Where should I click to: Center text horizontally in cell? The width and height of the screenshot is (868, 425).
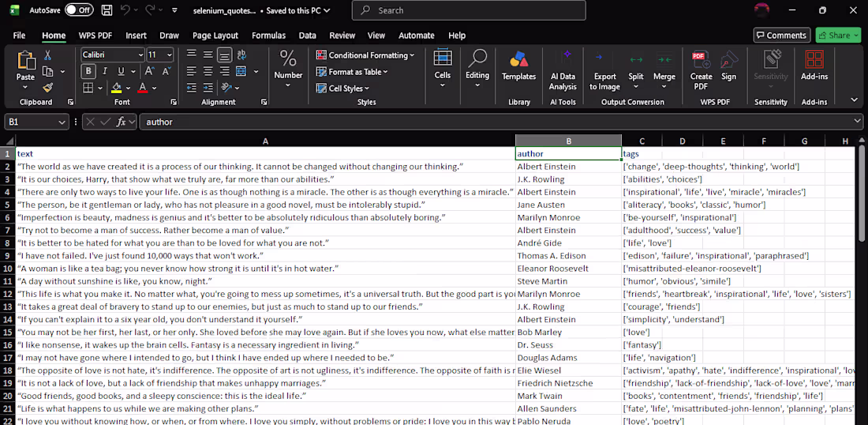pyautogui.click(x=208, y=71)
